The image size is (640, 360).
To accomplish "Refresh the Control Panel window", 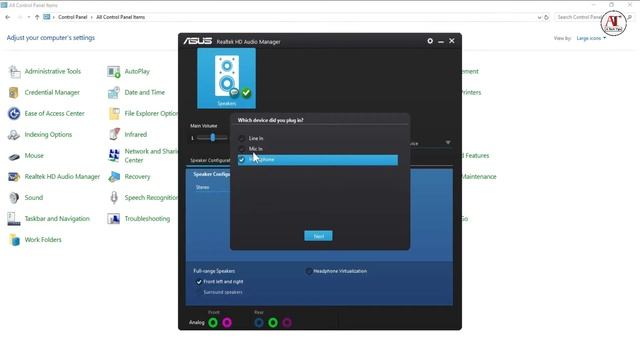I will (x=547, y=17).
